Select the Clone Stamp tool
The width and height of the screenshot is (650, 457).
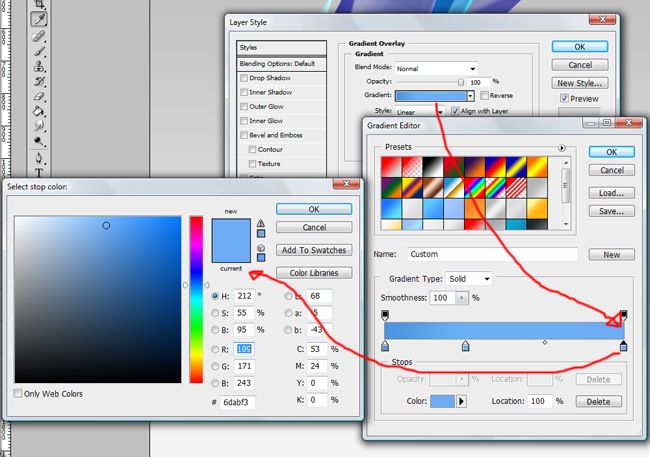pyautogui.click(x=39, y=64)
